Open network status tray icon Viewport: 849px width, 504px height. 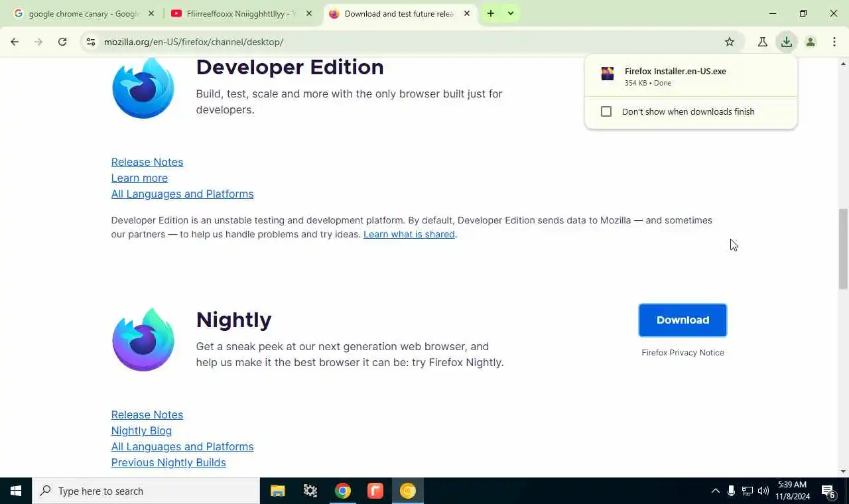pyautogui.click(x=748, y=491)
